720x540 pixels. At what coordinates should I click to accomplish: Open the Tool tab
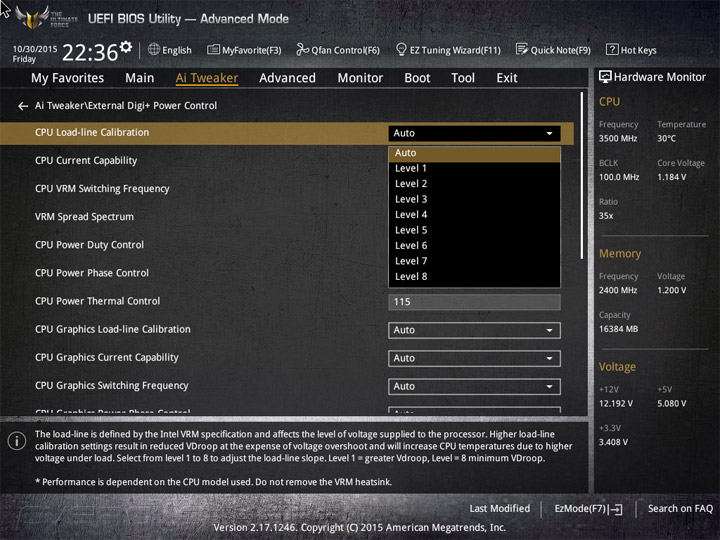[463, 78]
